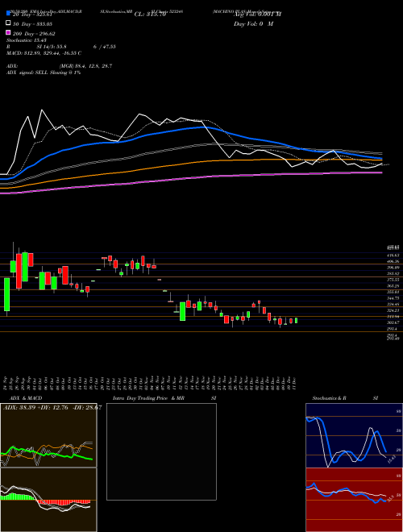Click the 'Stochastics: 15.43' reading
The height and width of the screenshot is (532, 403).
(x=27, y=40)
